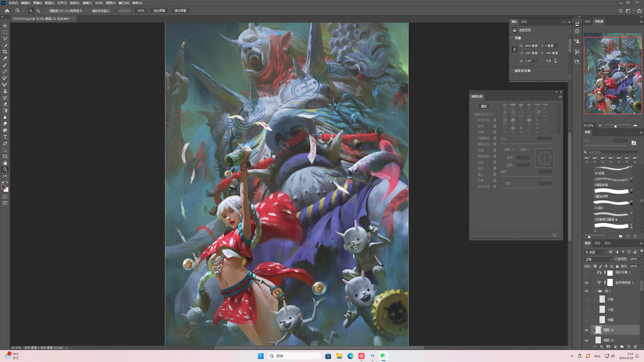Choose the zoom-out magnifier option
This screenshot has height=362, width=644.
pos(38,11)
